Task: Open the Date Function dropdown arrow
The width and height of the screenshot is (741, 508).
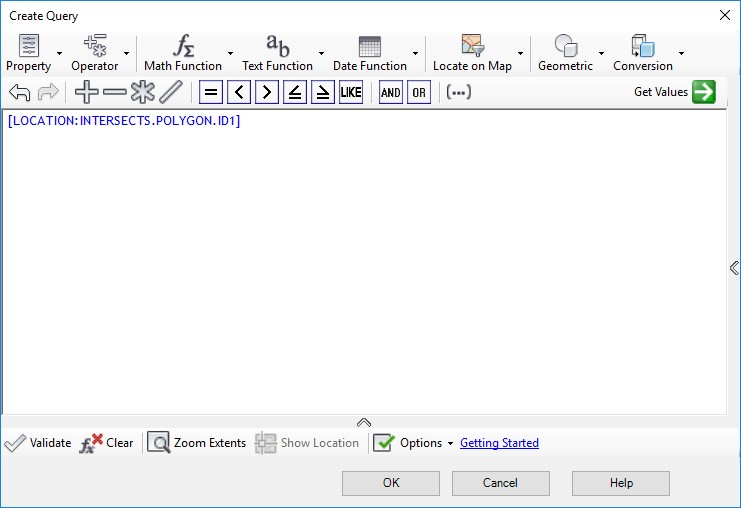Action: coord(415,53)
